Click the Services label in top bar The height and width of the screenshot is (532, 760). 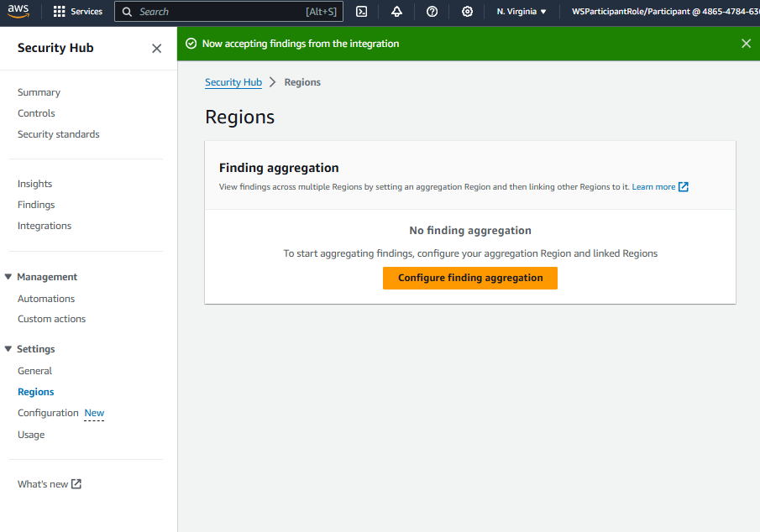point(86,12)
